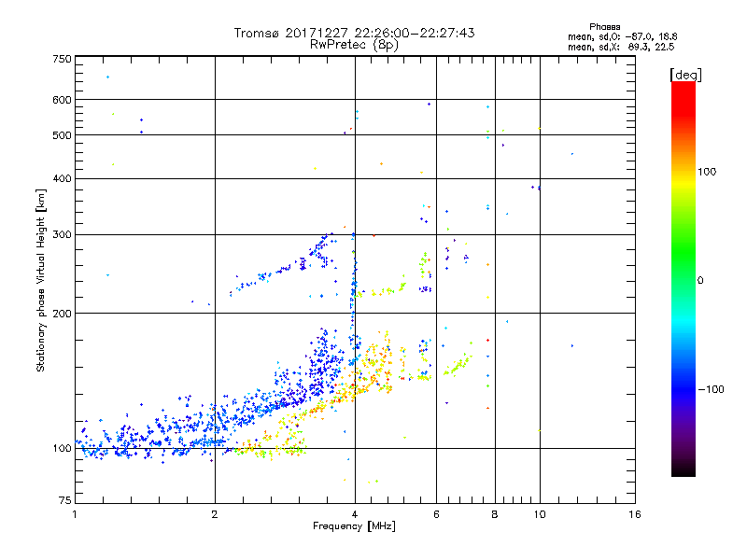Select the 'RwPretec (8p)' subtitle text
The image size is (747, 560).
pyautogui.click(x=354, y=45)
